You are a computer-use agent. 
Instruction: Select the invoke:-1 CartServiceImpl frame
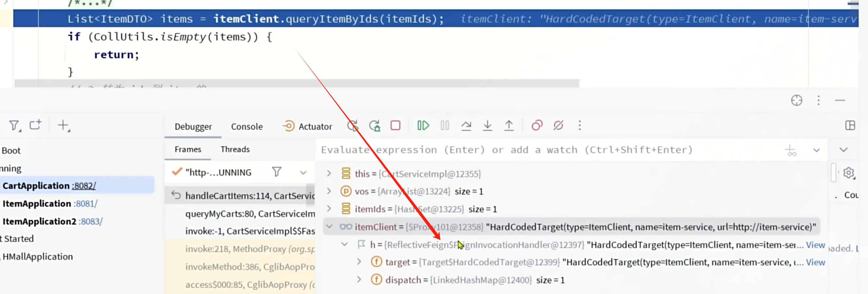tap(250, 231)
